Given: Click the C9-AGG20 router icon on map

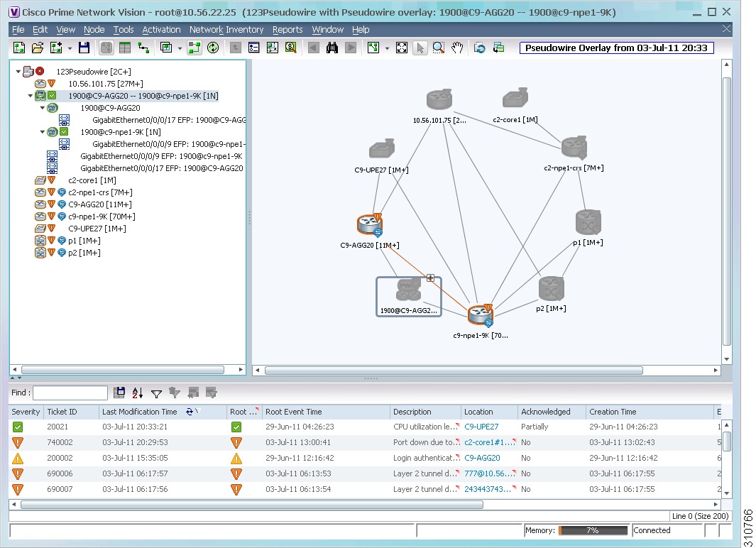Looking at the screenshot, I should click(370, 224).
